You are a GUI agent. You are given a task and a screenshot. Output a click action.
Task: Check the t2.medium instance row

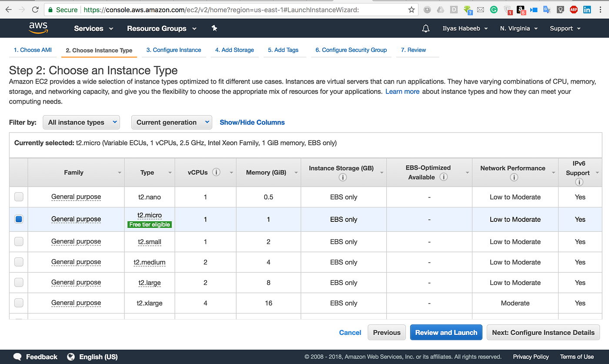(18, 262)
